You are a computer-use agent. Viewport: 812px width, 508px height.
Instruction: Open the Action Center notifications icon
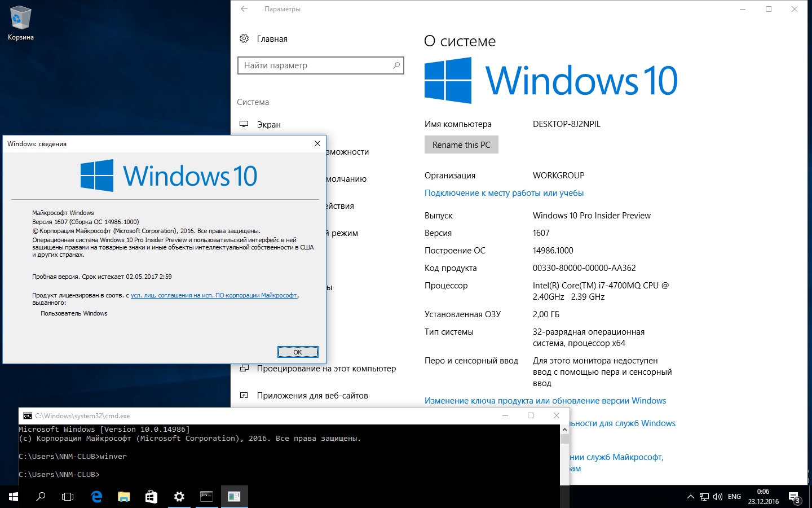click(794, 497)
